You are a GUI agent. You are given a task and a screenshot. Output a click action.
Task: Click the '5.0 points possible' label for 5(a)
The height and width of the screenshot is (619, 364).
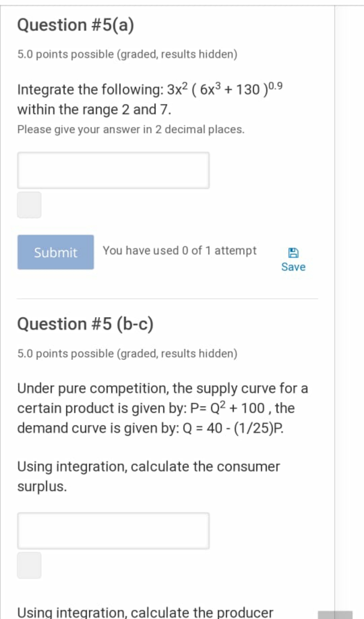[127, 54]
